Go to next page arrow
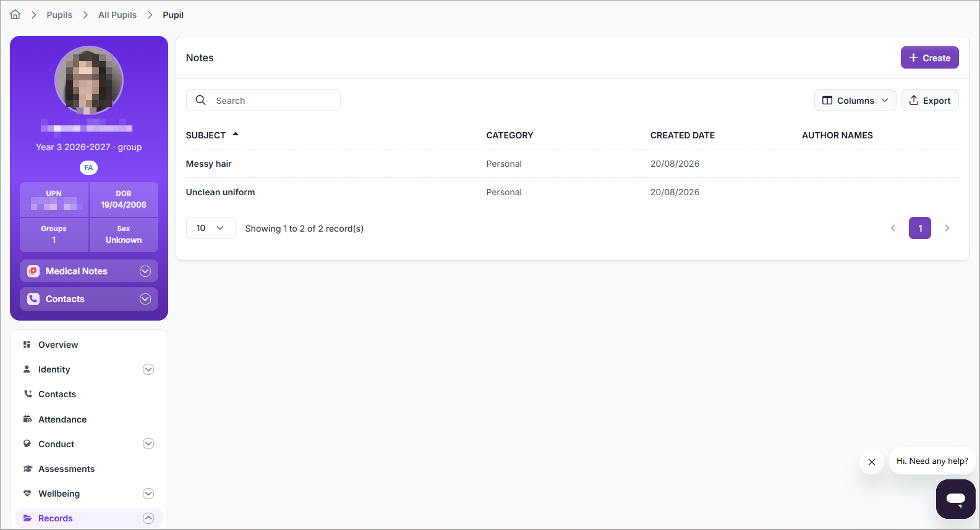Screen dimensions: 980x530 947,228
